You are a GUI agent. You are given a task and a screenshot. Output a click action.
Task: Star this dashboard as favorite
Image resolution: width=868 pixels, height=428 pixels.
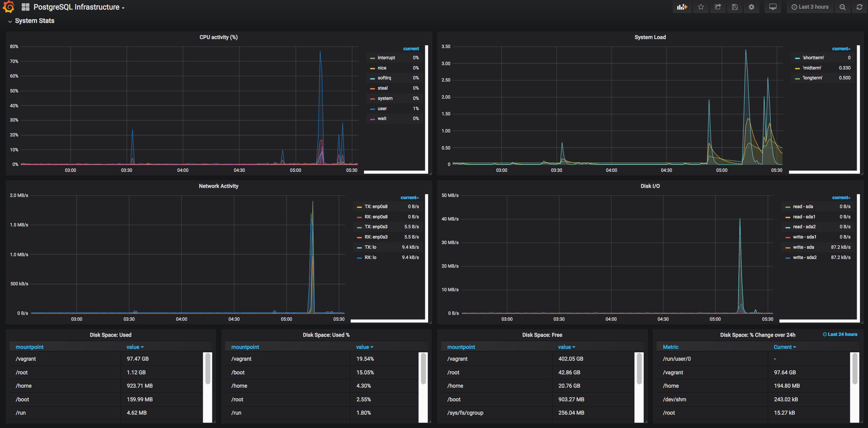tap(701, 7)
